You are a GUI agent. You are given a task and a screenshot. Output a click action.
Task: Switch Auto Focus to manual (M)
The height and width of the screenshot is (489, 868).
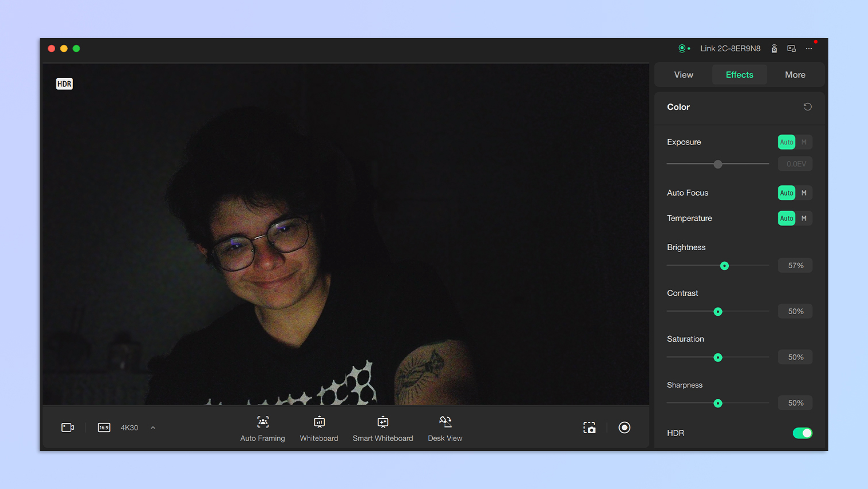pyautogui.click(x=804, y=193)
